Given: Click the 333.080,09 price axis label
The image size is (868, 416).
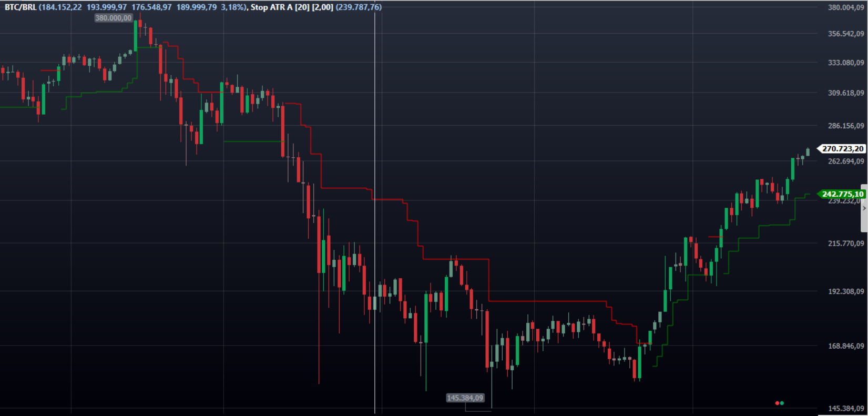Looking at the screenshot, I should pos(846,63).
